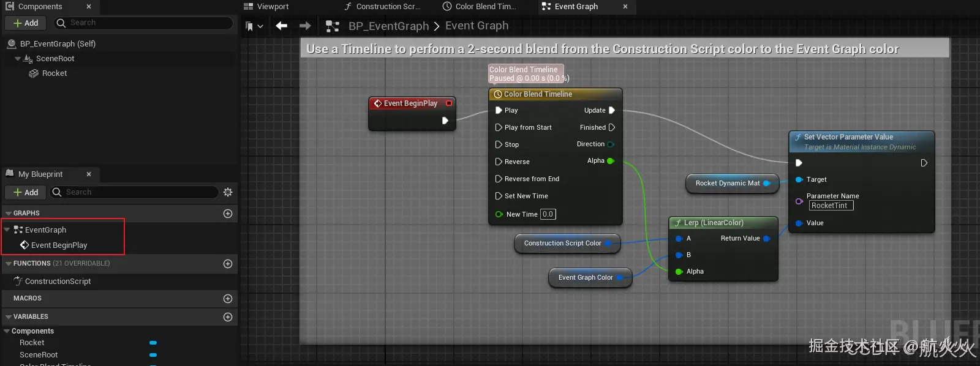Select the Color Blend Timeline node title
Viewport: 980px width, 366px height.
(x=538, y=94)
